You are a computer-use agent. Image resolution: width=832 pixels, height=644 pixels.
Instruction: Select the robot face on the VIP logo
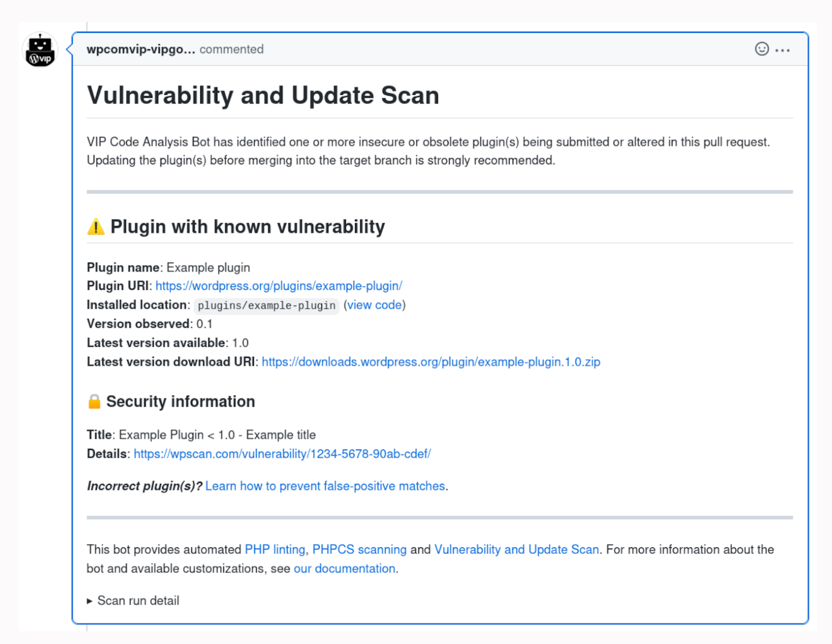[39, 43]
